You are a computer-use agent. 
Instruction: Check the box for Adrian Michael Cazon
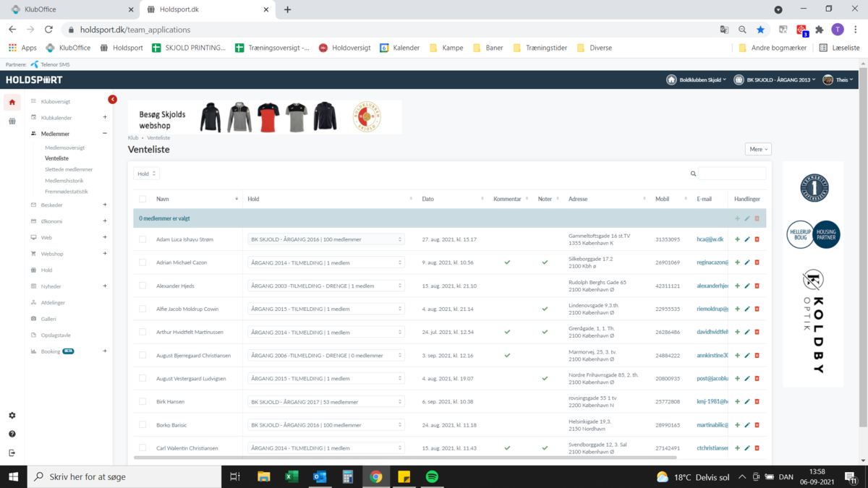click(142, 262)
